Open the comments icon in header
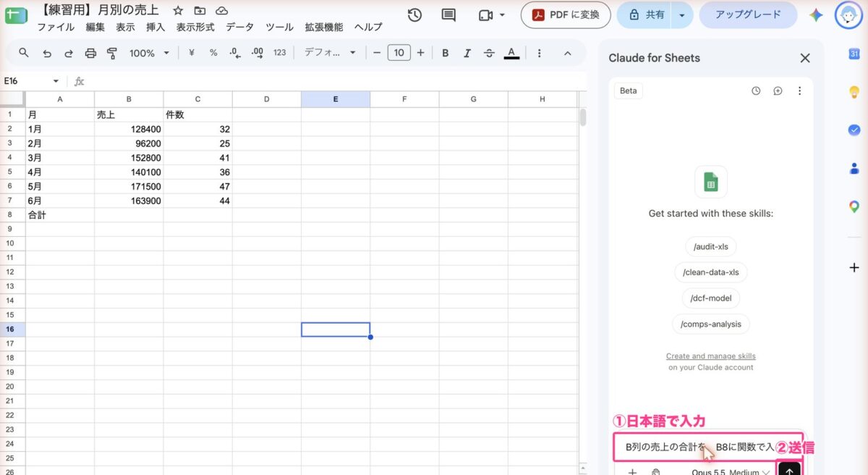Image resolution: width=868 pixels, height=475 pixels. (448, 15)
